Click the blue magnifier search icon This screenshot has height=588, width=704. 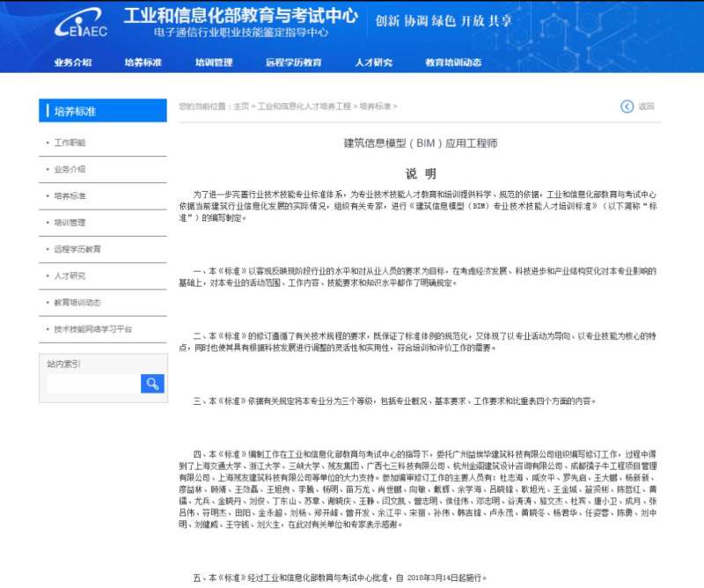point(151,383)
